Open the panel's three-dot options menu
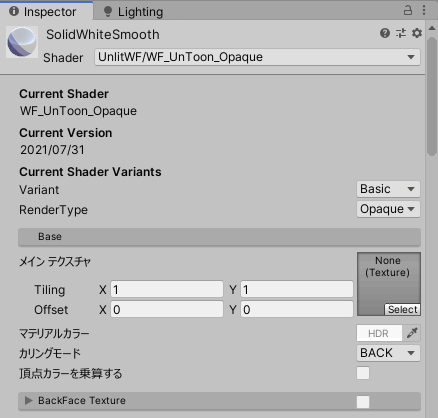Viewport: 438px width, 418px height. coord(424,10)
